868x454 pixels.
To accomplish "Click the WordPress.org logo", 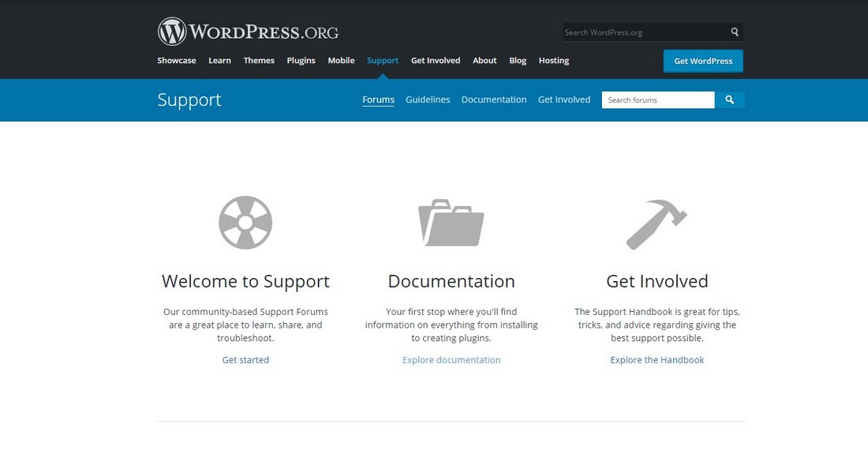I will (x=248, y=32).
